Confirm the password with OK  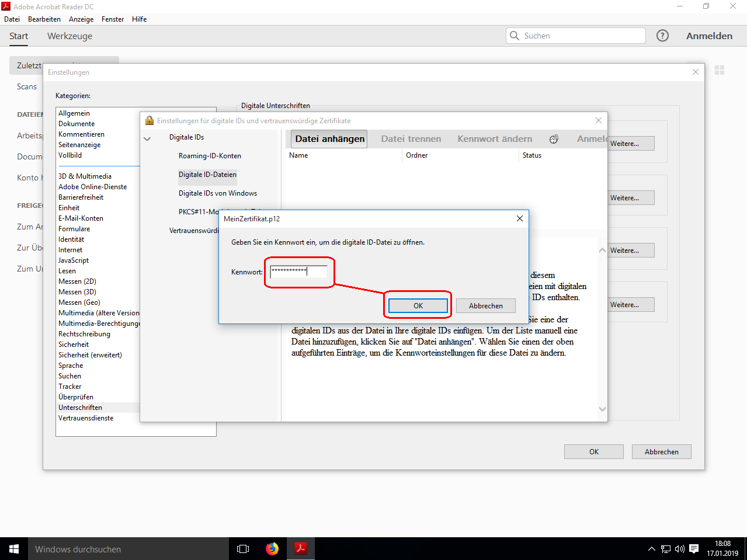coord(418,305)
